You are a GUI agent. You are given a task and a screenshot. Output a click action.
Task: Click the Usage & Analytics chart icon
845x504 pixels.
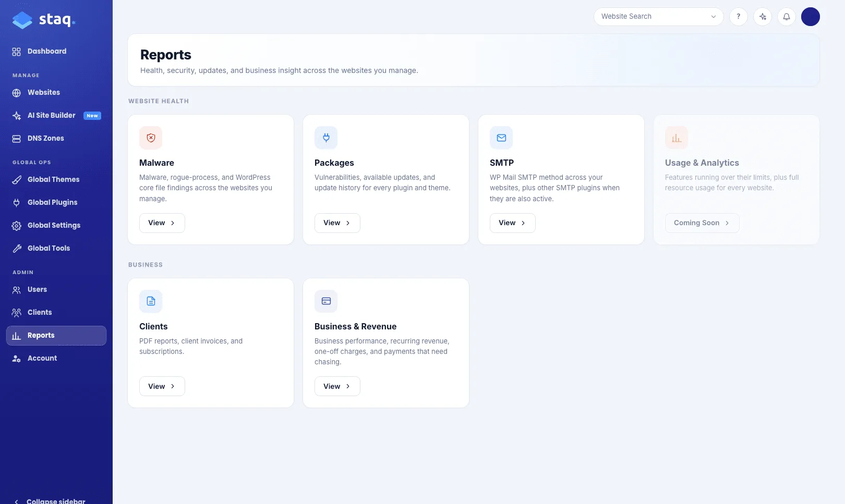coord(677,138)
